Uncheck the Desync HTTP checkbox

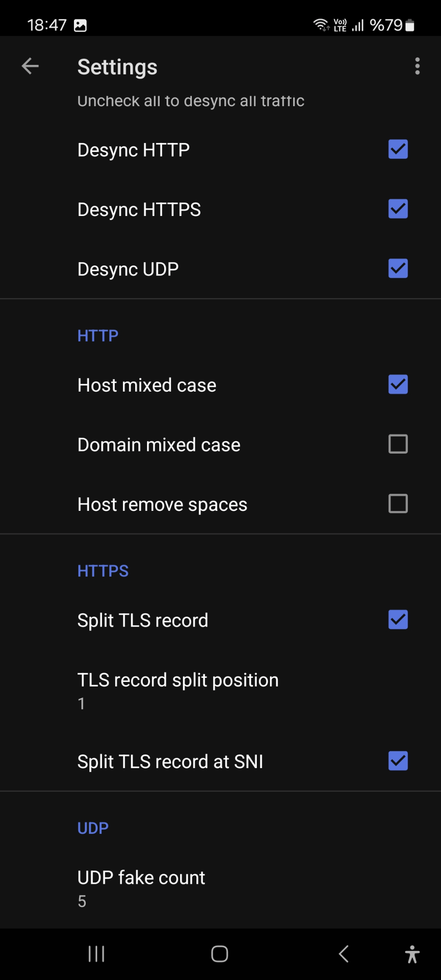(x=398, y=149)
